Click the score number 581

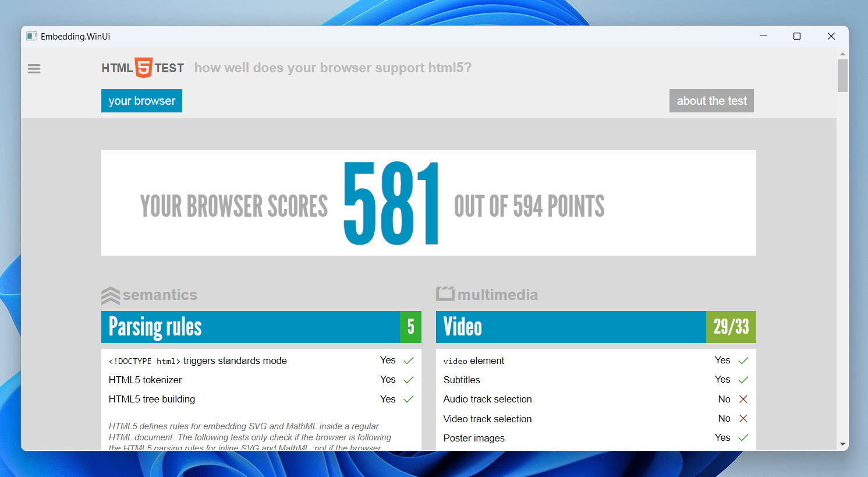click(391, 203)
